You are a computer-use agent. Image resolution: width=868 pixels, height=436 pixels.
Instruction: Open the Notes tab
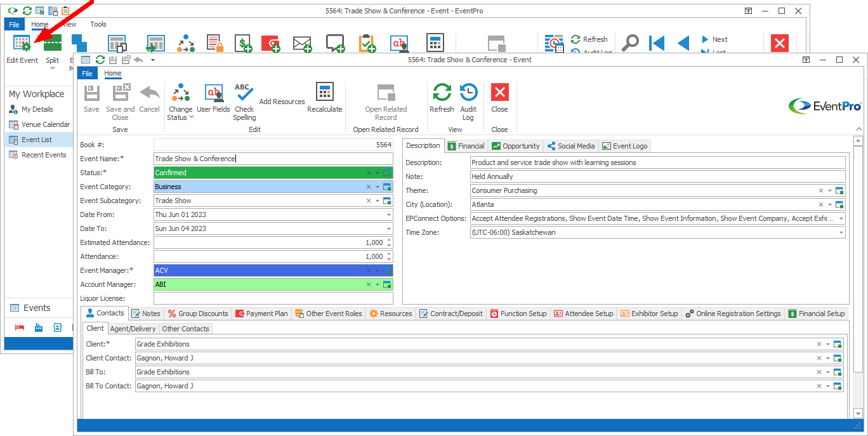[x=146, y=314]
